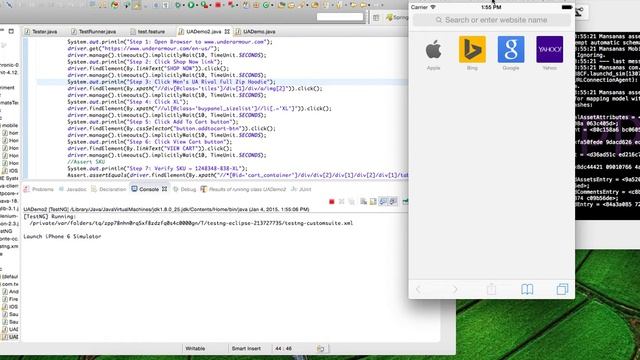Open the Debug button dropdown arrow
Screen dimensions: 640x360
[183, 5]
